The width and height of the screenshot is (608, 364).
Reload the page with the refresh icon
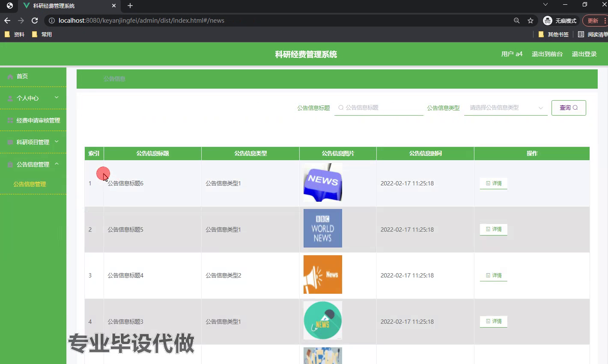[x=35, y=21]
